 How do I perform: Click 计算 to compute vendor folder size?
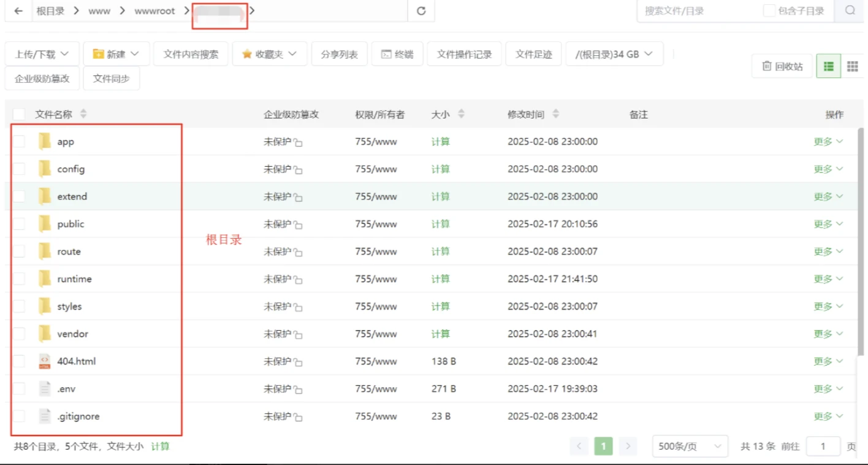(x=440, y=334)
